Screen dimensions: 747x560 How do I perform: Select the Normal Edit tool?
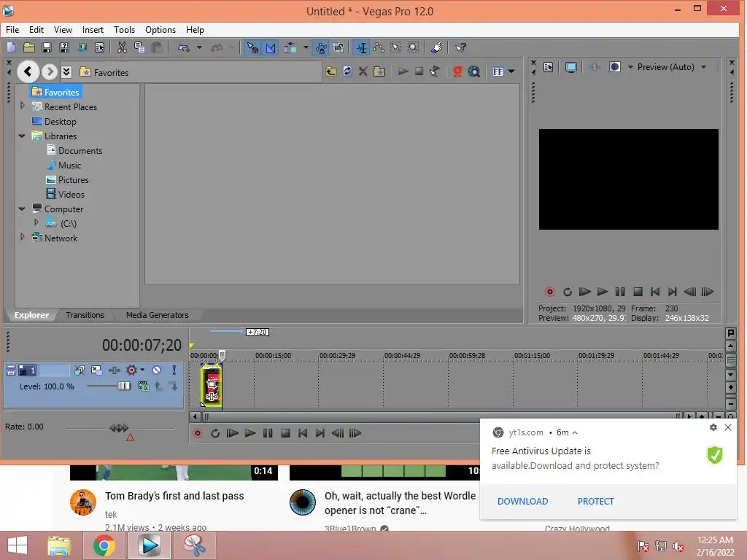click(x=362, y=47)
